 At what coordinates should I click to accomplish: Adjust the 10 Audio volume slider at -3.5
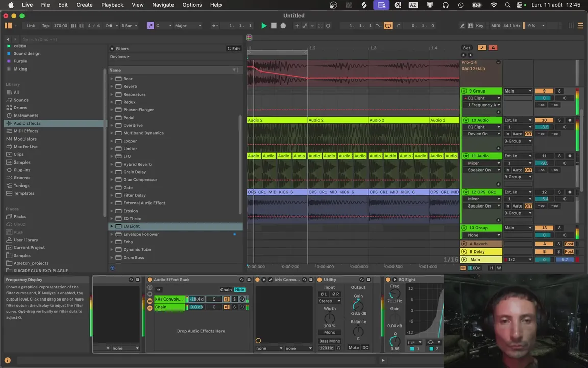click(544, 127)
